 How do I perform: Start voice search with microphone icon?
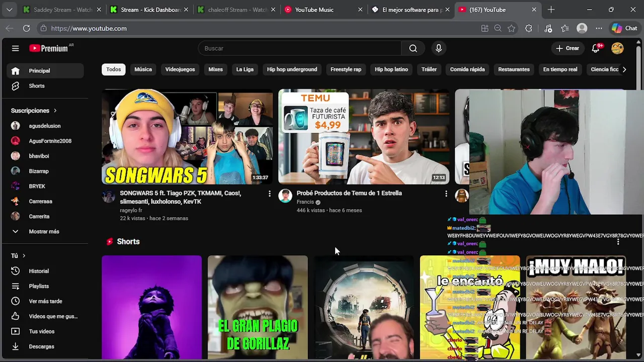[x=439, y=48]
